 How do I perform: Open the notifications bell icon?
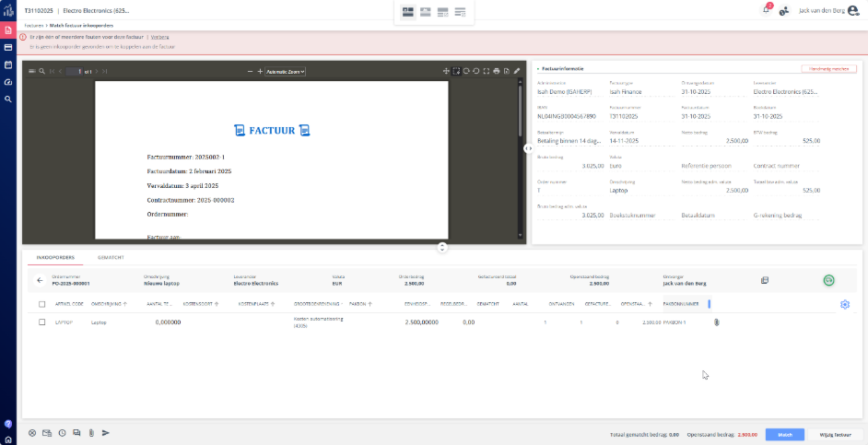tap(766, 10)
